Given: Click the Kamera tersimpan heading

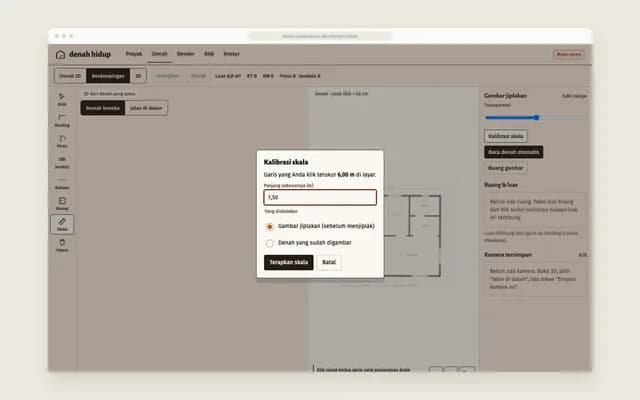Looking at the screenshot, I should (x=508, y=255).
